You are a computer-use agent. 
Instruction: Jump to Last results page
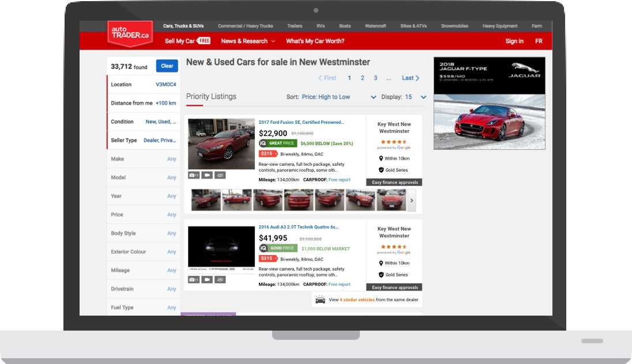pyautogui.click(x=411, y=78)
